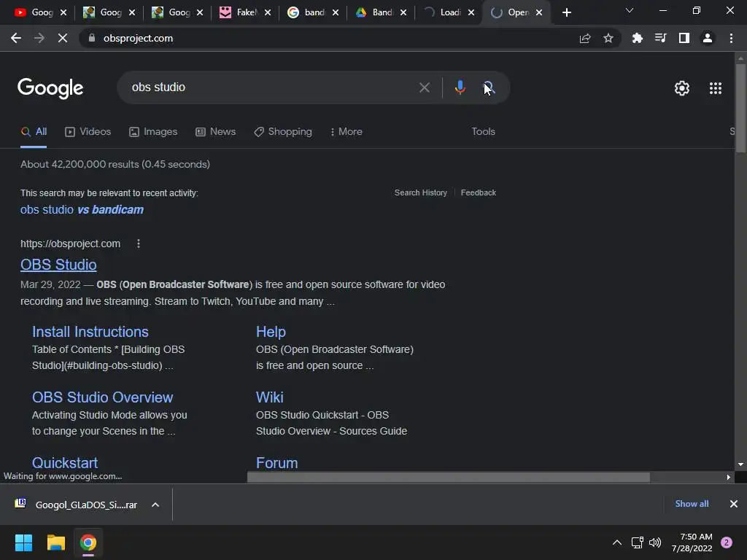Open the Windows Start menu
This screenshot has width=747, height=560.
23,542
